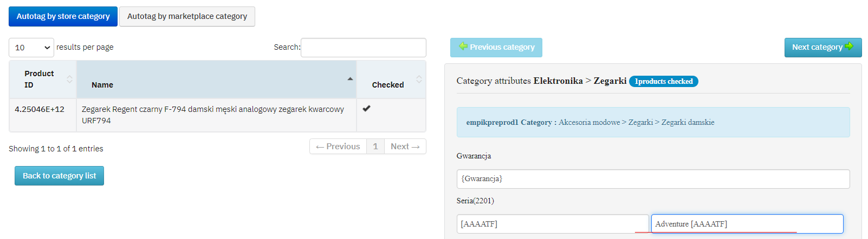Select the Zegarek Regent czarny product row
The image size is (868, 239).
[x=213, y=115]
